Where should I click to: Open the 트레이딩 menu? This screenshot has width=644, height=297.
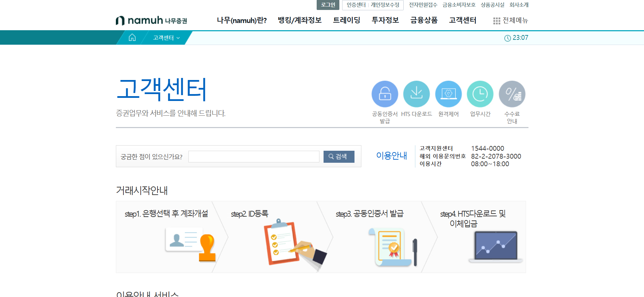click(x=347, y=20)
